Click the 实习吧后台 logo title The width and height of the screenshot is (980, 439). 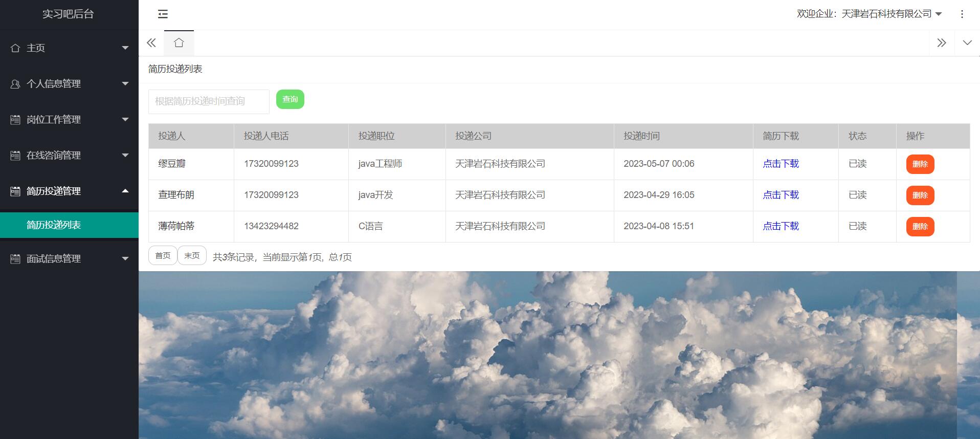68,14
